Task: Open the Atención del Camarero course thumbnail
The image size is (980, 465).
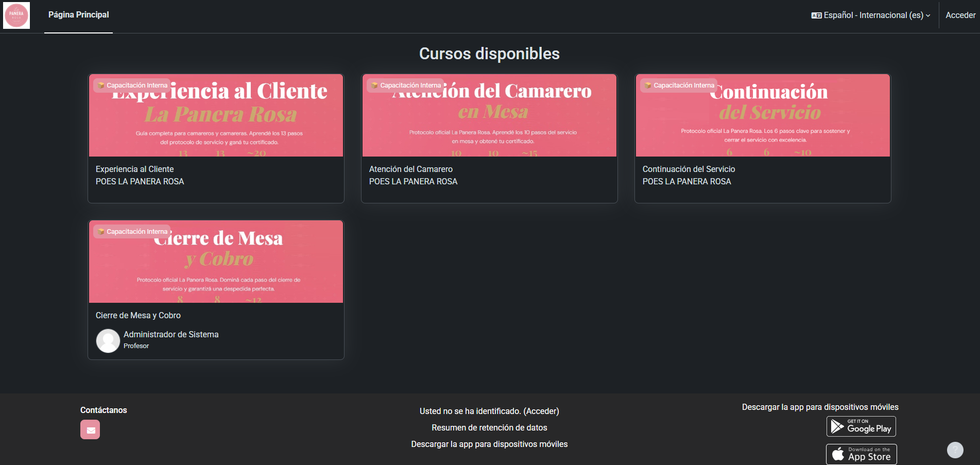Action: pos(489,115)
